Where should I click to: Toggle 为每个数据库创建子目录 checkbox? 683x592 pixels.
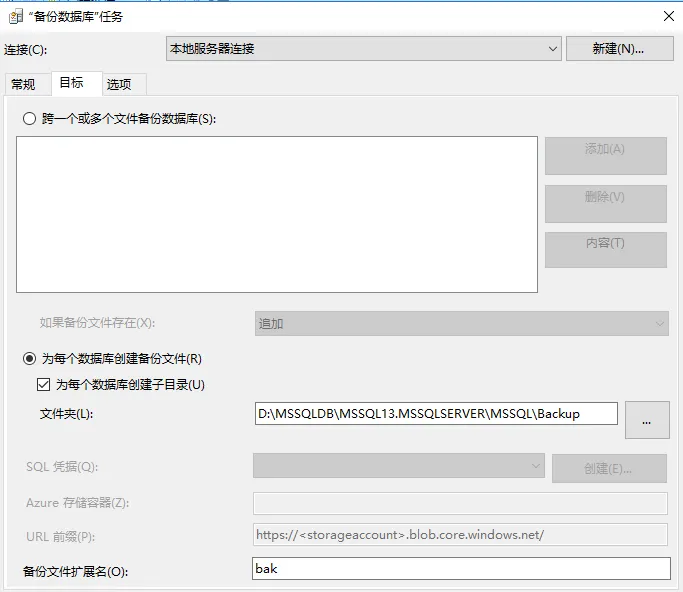click(x=43, y=385)
